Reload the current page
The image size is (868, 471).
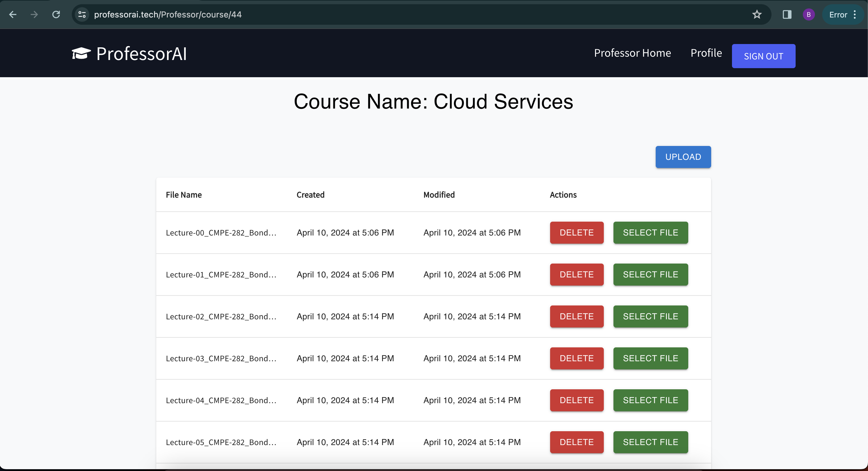tap(56, 14)
